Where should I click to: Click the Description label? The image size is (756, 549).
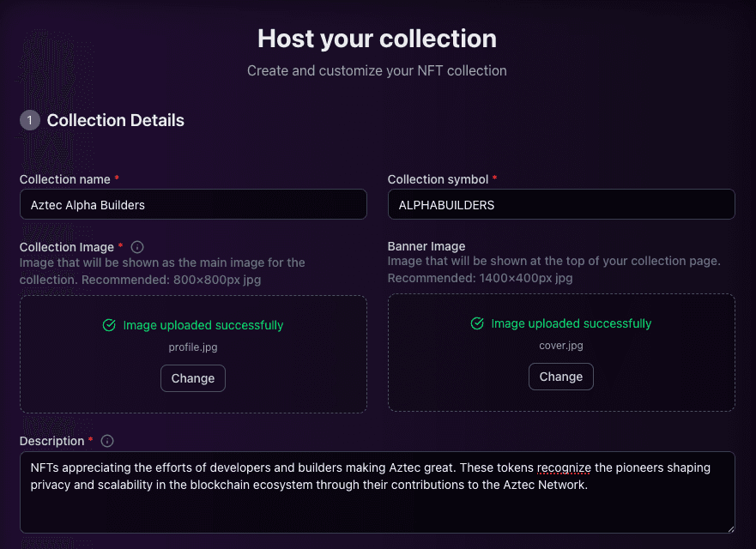click(x=52, y=441)
